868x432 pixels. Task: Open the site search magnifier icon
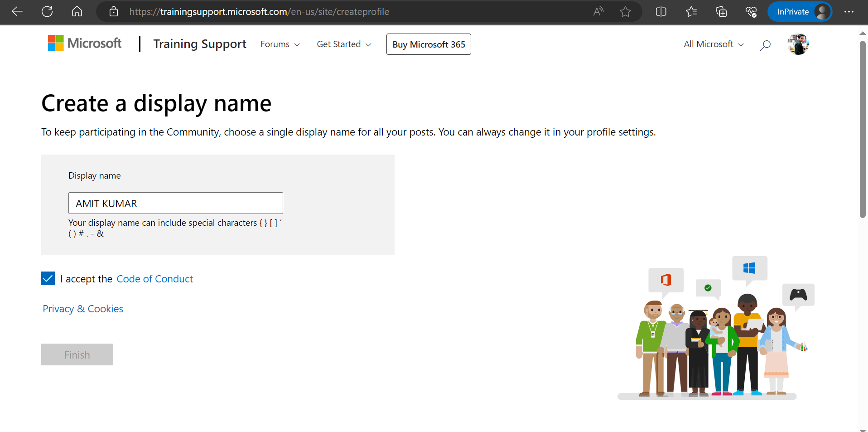[x=765, y=45]
